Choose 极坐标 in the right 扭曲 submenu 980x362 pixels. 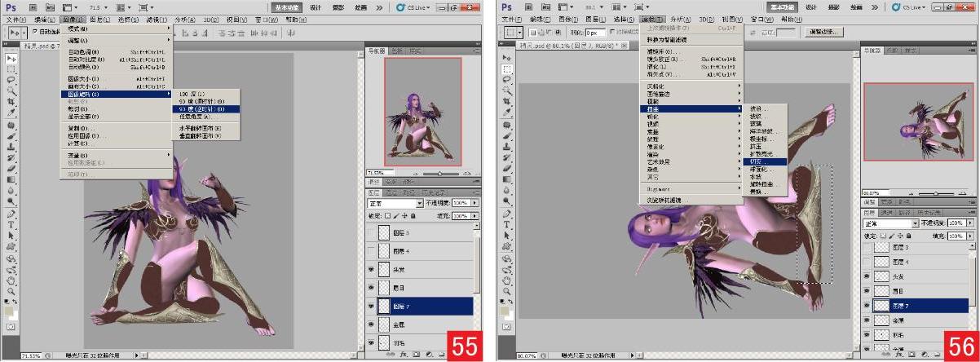click(766, 139)
